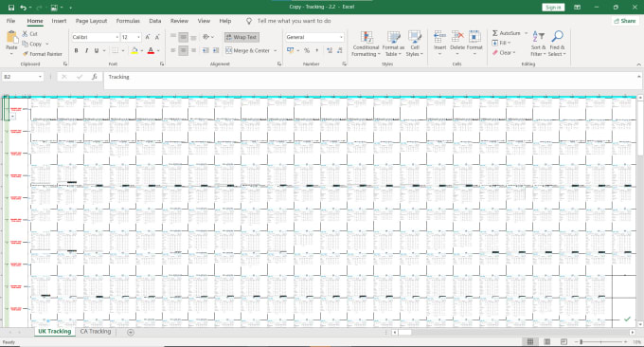Open Cell Styles gallery
The height and width of the screenshot is (347, 644).
pos(415,44)
